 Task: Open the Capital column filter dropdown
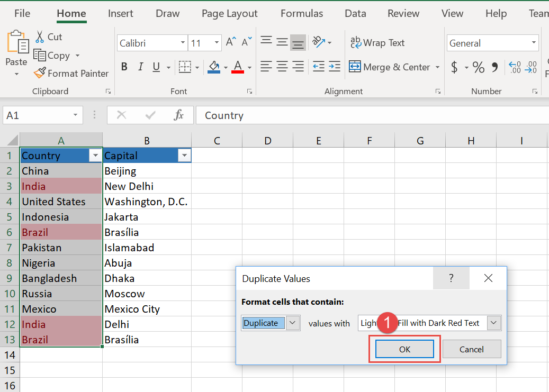184,155
